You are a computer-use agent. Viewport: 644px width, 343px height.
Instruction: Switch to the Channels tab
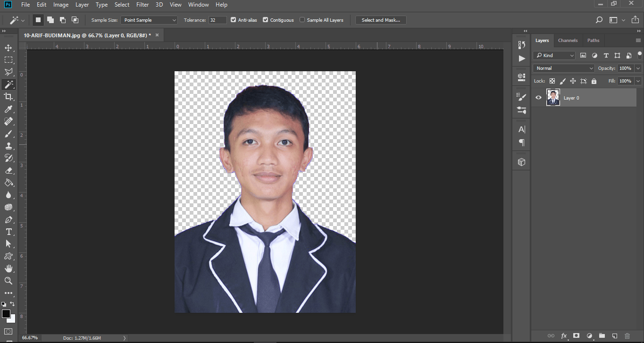[568, 41]
